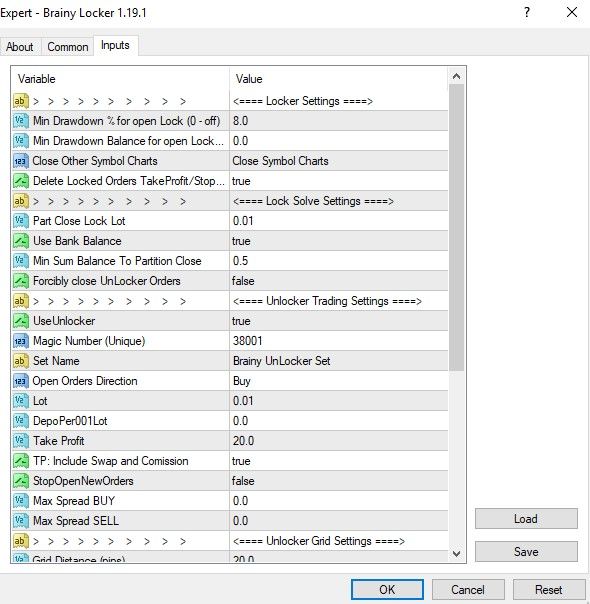Click the Load button
Screen dimensions: 590x604
(x=526, y=519)
